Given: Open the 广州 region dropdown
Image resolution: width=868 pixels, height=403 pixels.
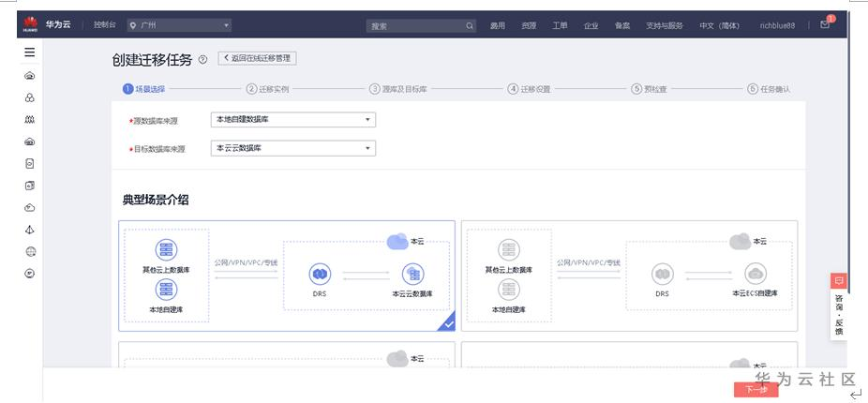Looking at the screenshot, I should [x=179, y=25].
